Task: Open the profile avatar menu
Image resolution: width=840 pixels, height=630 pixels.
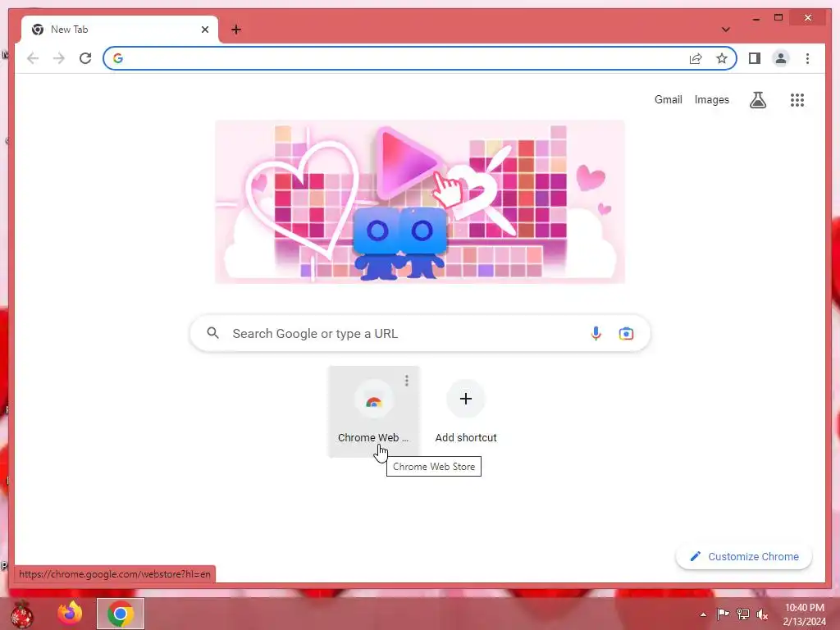Action: tap(781, 58)
